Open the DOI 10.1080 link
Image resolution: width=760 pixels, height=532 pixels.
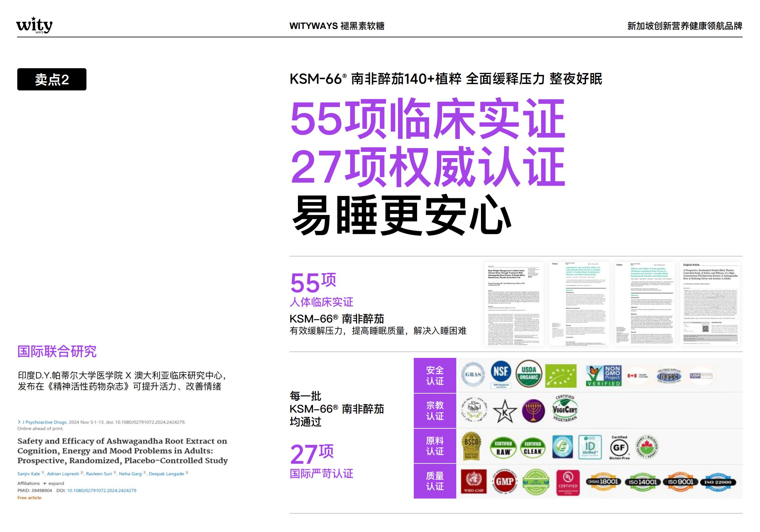pyautogui.click(x=102, y=490)
